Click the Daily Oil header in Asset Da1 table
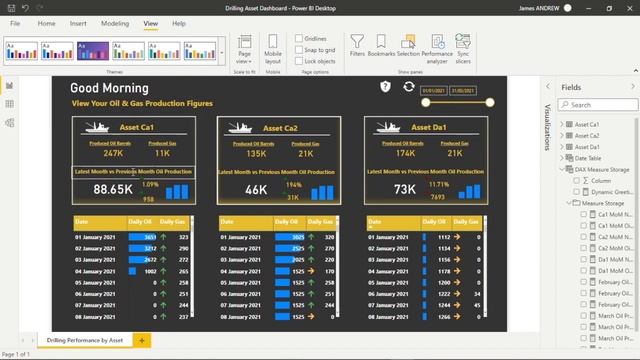This screenshot has height=360, width=640. 436,222
